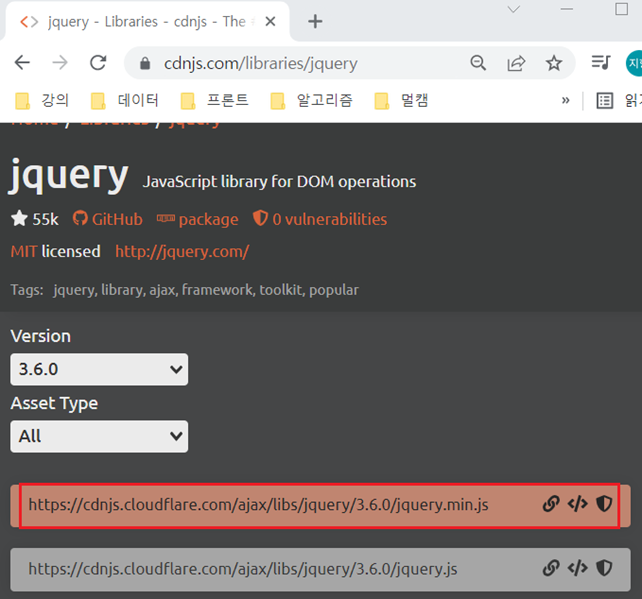642x599 pixels.
Task: Go forward to the next page
Action: (60, 63)
